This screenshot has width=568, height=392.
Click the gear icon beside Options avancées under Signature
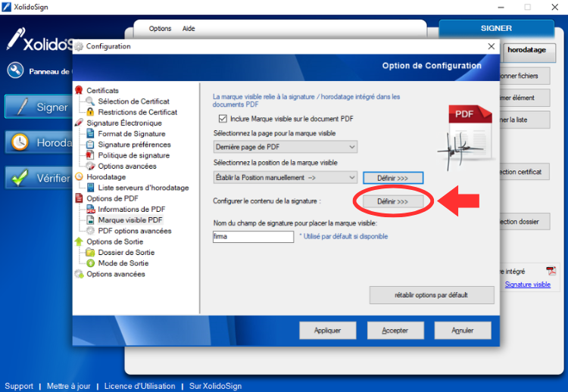(x=90, y=166)
